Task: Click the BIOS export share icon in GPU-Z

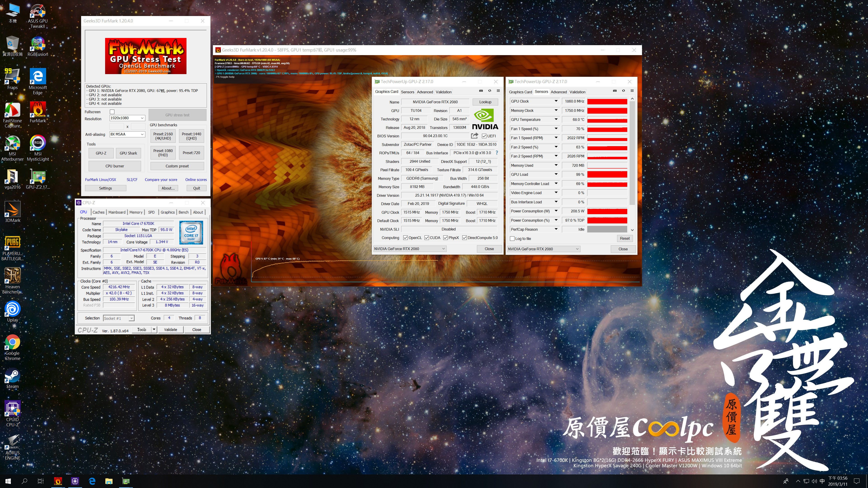Action: pos(474,136)
